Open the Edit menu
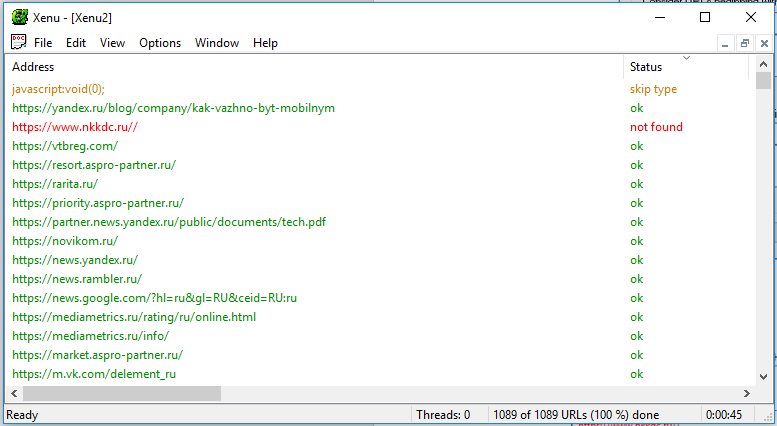This screenshot has height=426, width=777. pyautogui.click(x=76, y=43)
